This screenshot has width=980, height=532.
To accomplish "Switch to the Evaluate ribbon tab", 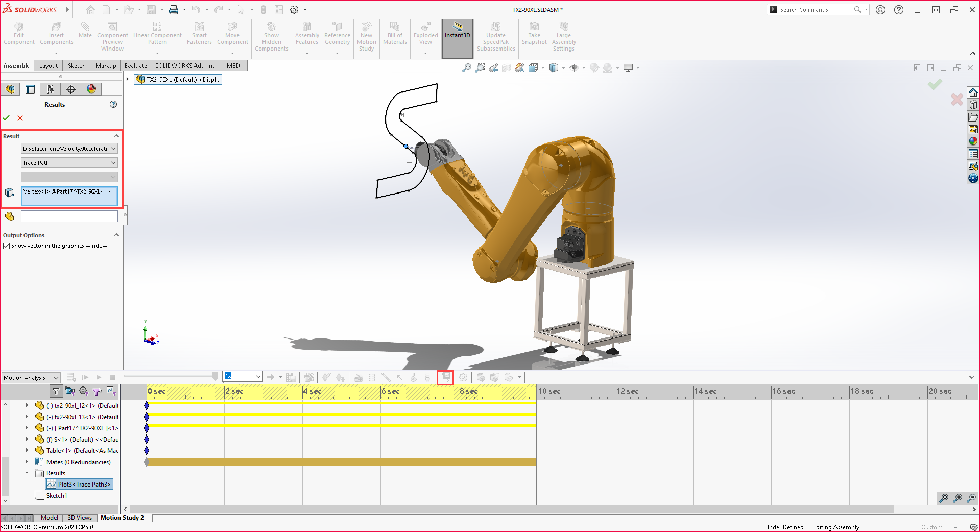I will [135, 65].
